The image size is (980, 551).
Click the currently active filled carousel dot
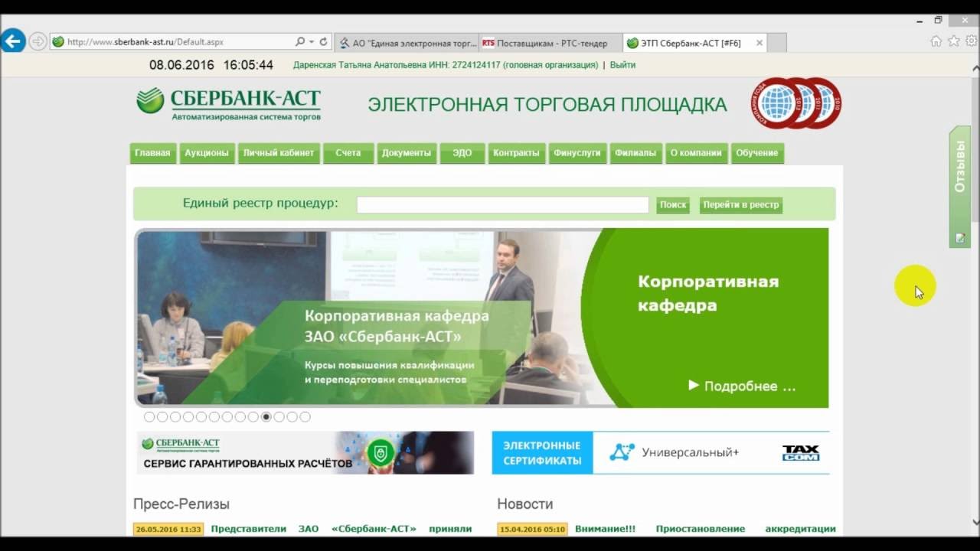[x=266, y=417]
